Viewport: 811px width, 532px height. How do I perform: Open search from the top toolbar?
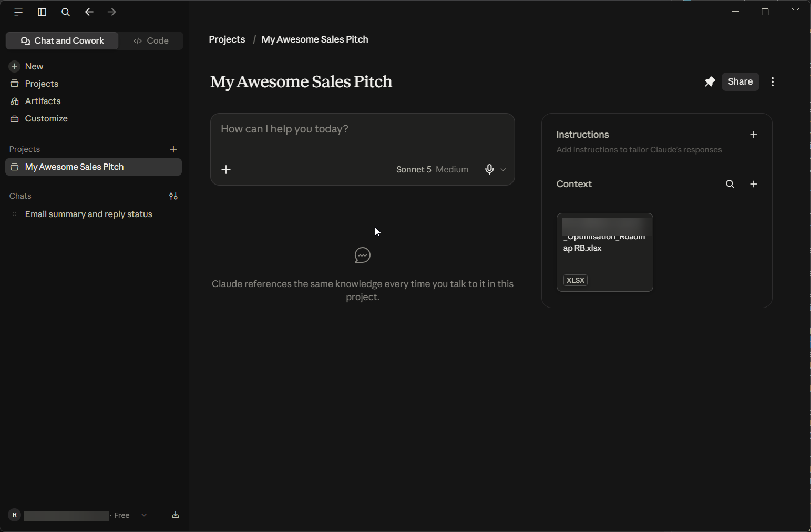[x=66, y=12]
